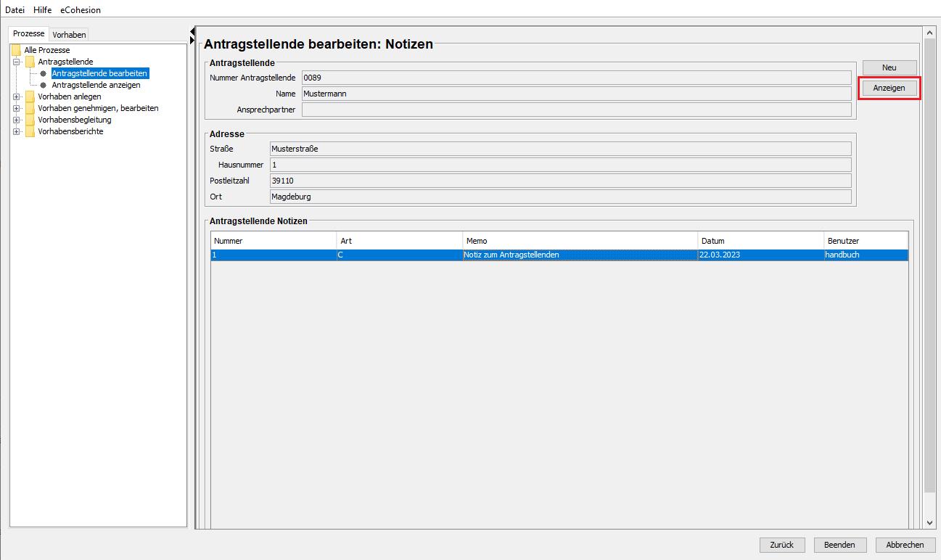Click bullet icon of Antragstellende anzeigen
The width and height of the screenshot is (941, 560).
43,85
